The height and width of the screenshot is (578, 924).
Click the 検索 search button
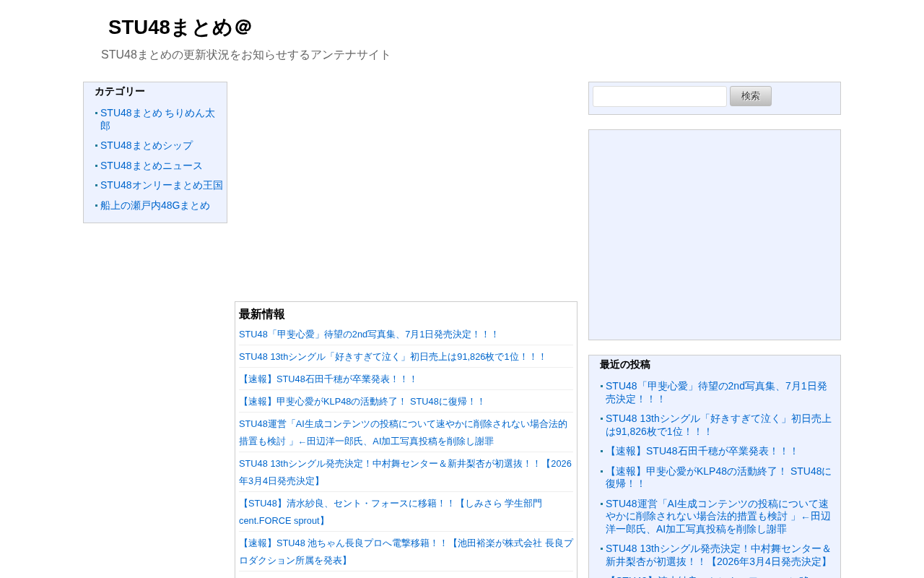pos(751,96)
